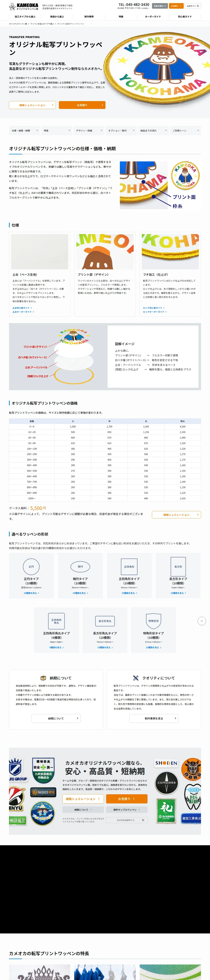Click price cell 4,200 in 特大 column

[183, 427]
